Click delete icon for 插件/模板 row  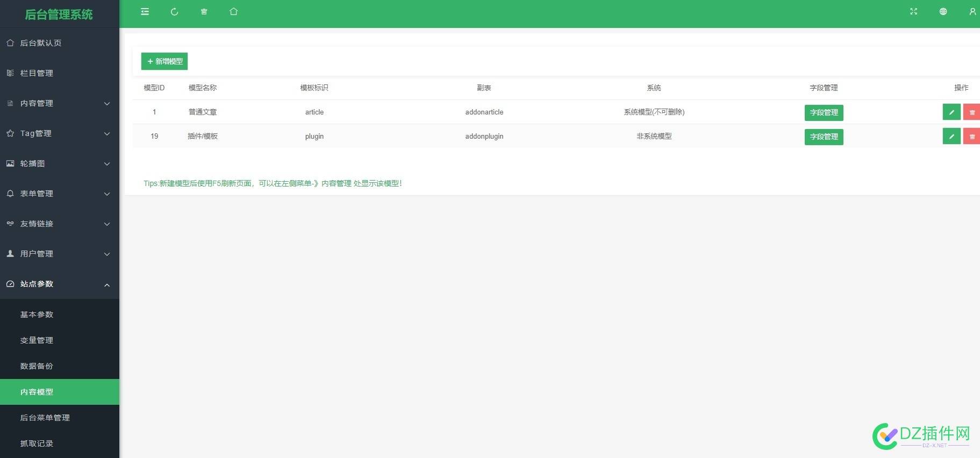[x=971, y=136]
